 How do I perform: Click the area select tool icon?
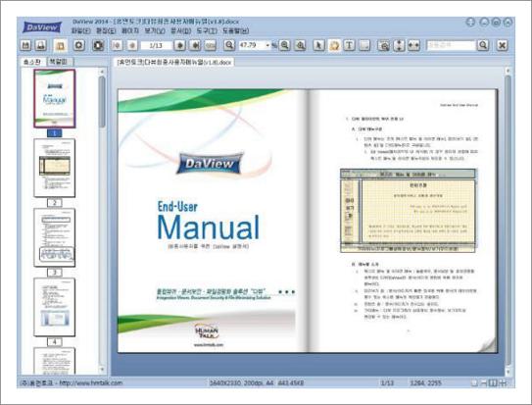point(364,45)
